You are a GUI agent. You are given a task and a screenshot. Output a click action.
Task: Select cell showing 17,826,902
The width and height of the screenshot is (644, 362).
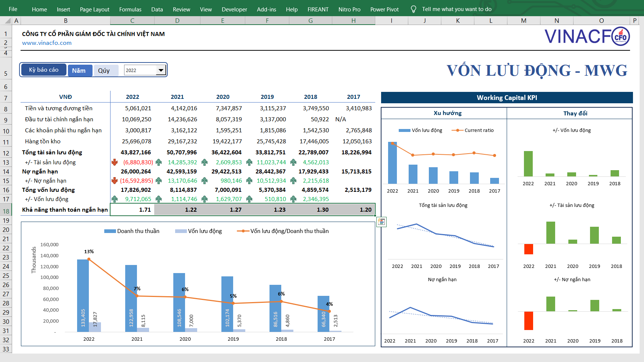click(x=132, y=190)
